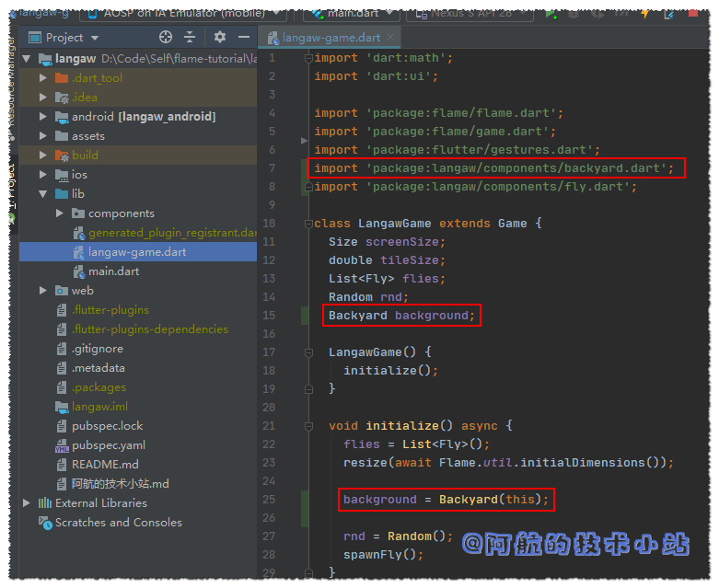
Task: Select pubspec.yaml file
Action: tap(108, 445)
